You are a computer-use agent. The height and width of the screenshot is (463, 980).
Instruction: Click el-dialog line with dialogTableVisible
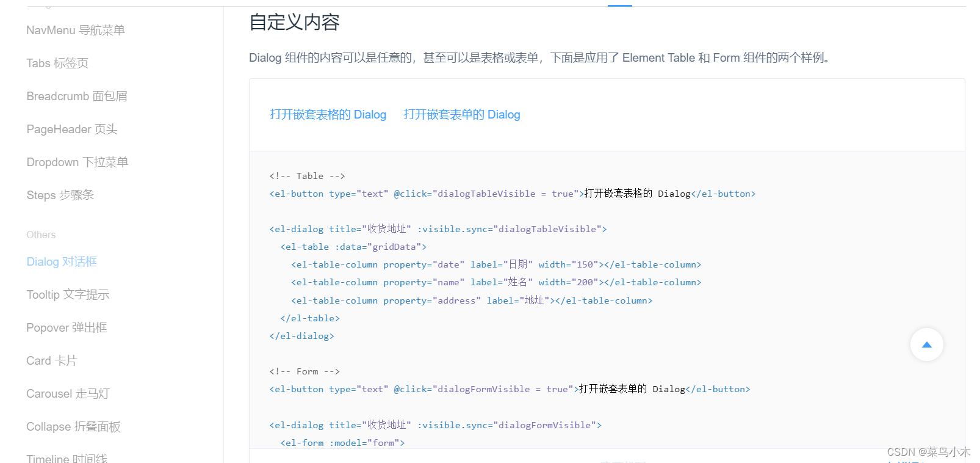(438, 229)
